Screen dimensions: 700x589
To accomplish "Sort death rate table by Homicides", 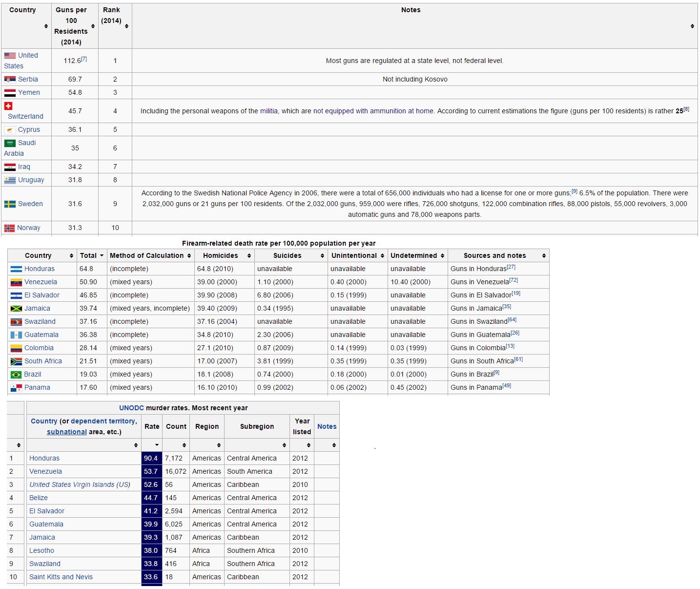I will 249,255.
